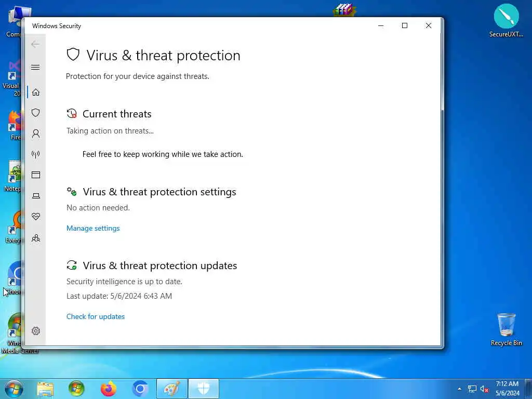Select Virus & threat protection shield icon in sidebar
The width and height of the screenshot is (532, 399).
pyautogui.click(x=36, y=113)
